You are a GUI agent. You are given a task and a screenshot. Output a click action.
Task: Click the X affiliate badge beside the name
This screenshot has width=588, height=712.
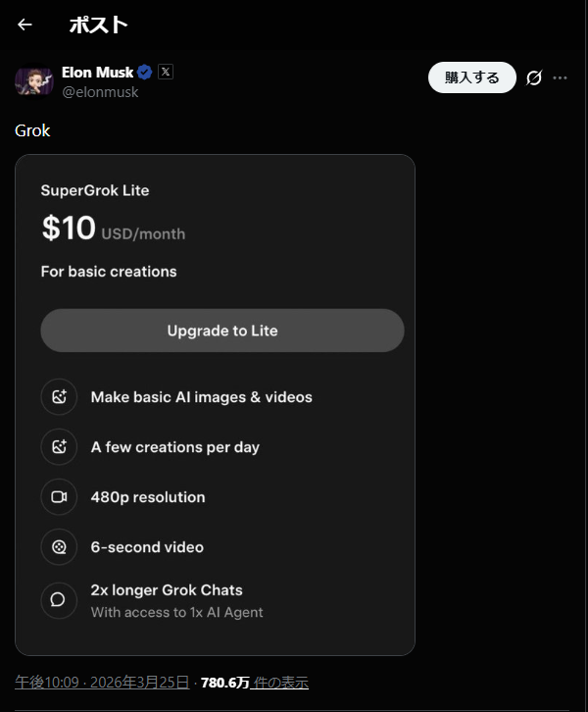coord(165,72)
